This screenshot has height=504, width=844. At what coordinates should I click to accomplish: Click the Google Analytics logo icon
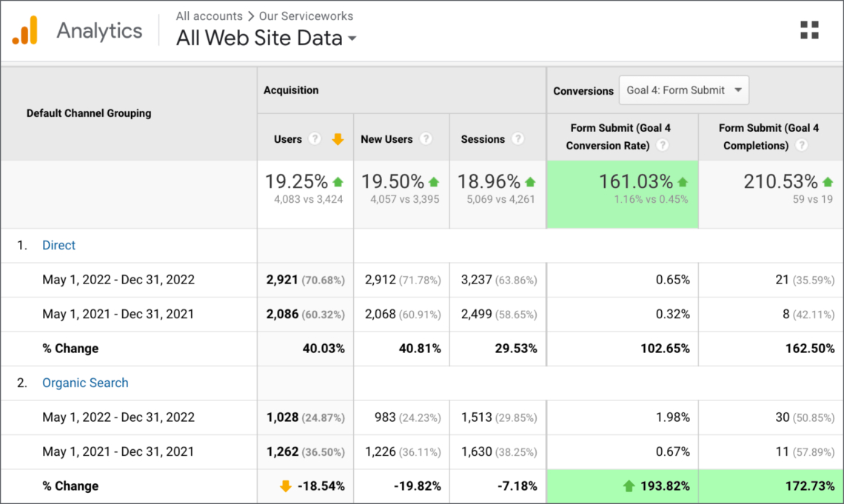[24, 30]
